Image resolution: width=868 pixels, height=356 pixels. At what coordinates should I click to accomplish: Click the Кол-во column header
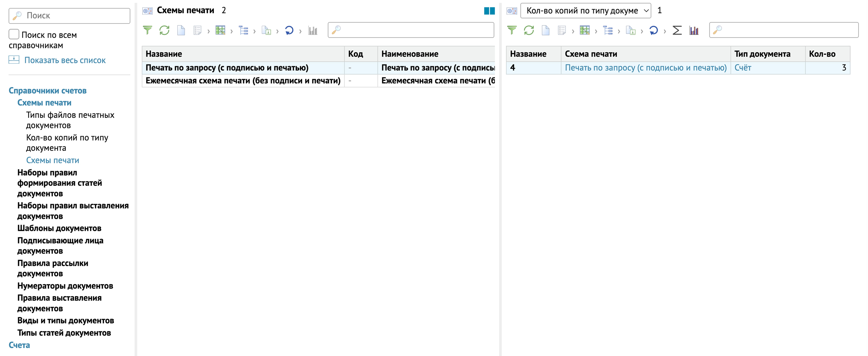[827, 54]
